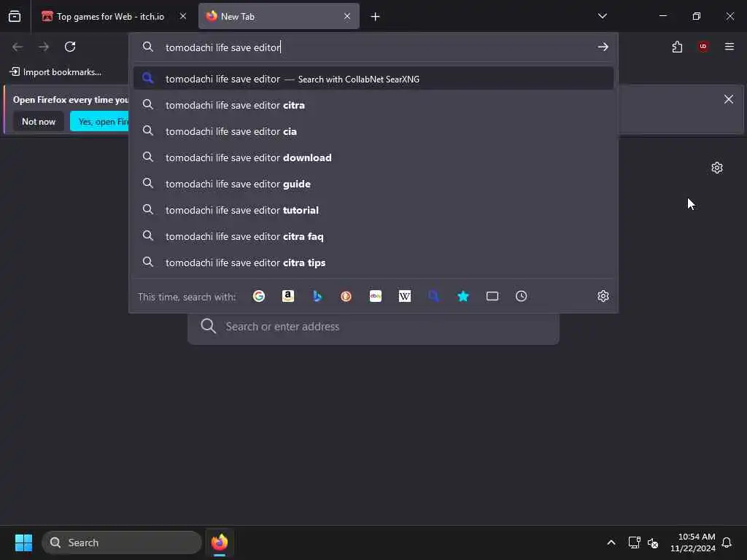Search this time with Amazon
This screenshot has height=560, width=747.
point(287,296)
